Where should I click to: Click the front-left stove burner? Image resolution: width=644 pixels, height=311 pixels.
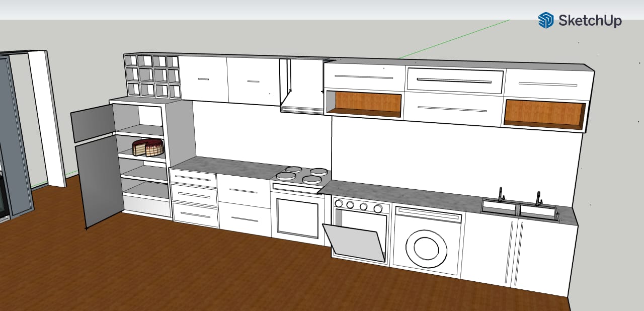(285, 176)
